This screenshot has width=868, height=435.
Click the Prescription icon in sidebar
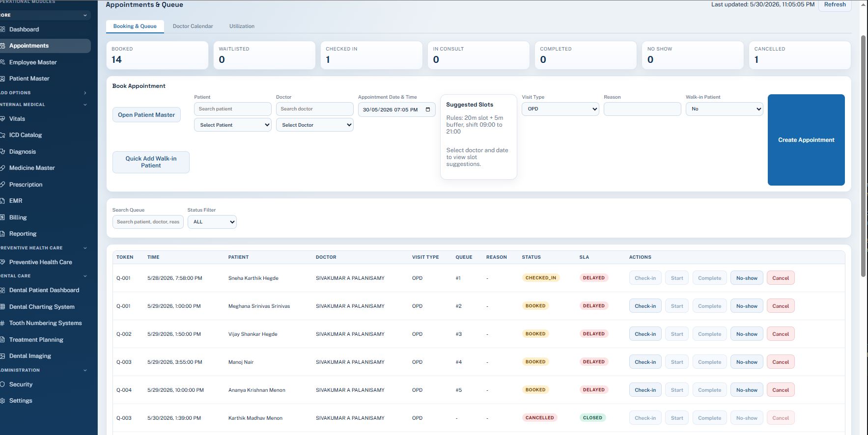point(2,185)
